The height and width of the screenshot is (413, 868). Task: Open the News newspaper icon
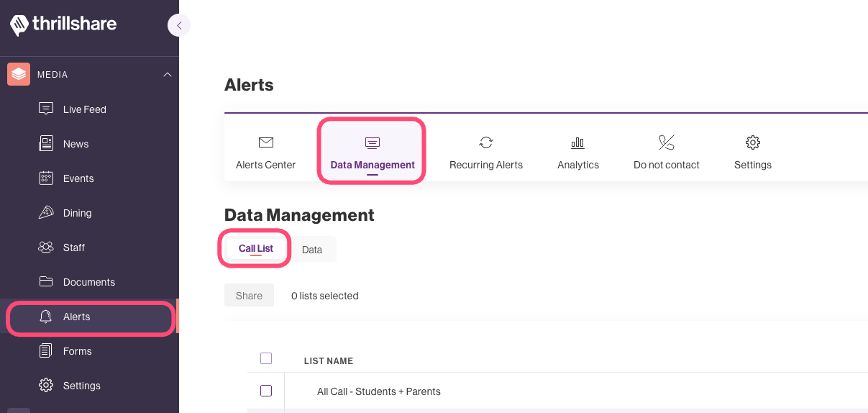coord(46,144)
